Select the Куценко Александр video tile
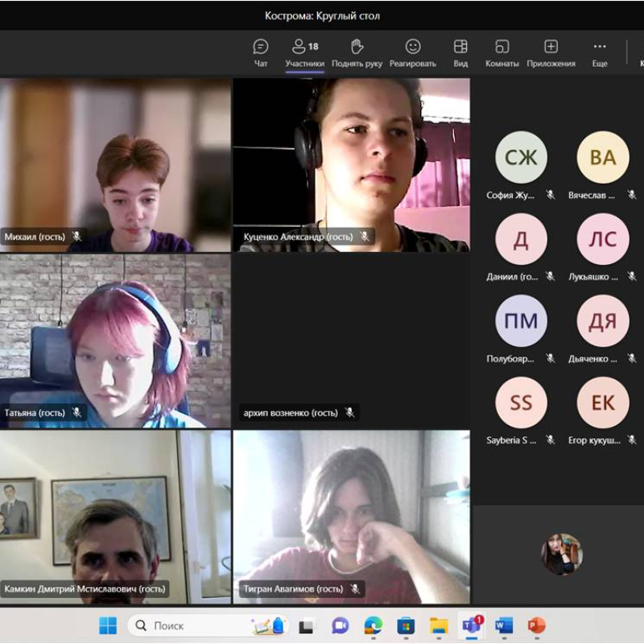 351,165
